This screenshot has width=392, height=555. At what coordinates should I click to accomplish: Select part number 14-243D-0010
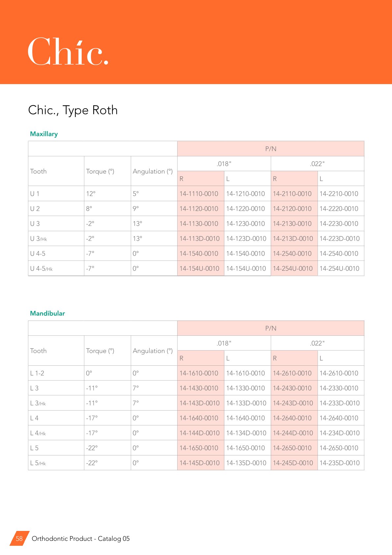293,403
